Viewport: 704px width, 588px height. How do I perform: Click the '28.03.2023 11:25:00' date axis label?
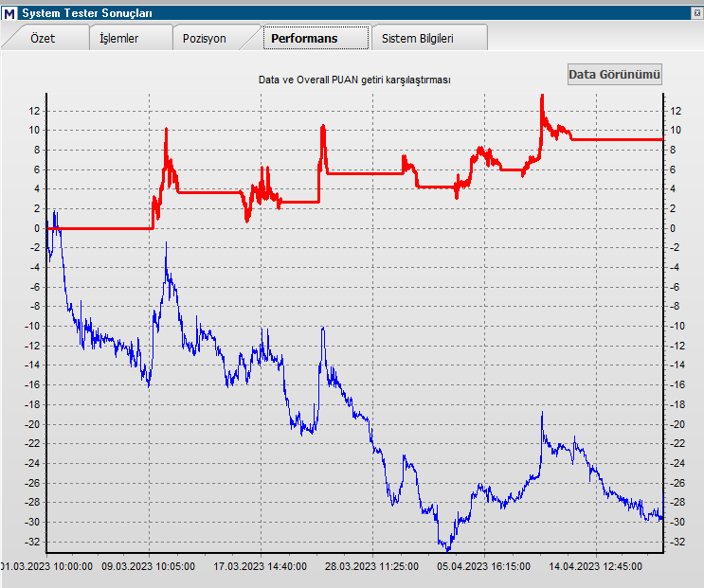pyautogui.click(x=371, y=566)
